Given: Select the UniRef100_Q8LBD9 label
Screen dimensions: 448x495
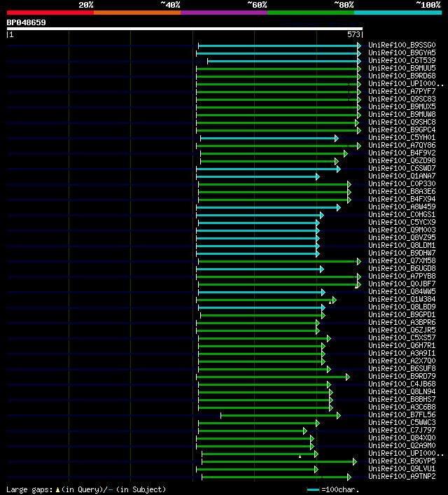Looking at the screenshot, I should (402, 307).
